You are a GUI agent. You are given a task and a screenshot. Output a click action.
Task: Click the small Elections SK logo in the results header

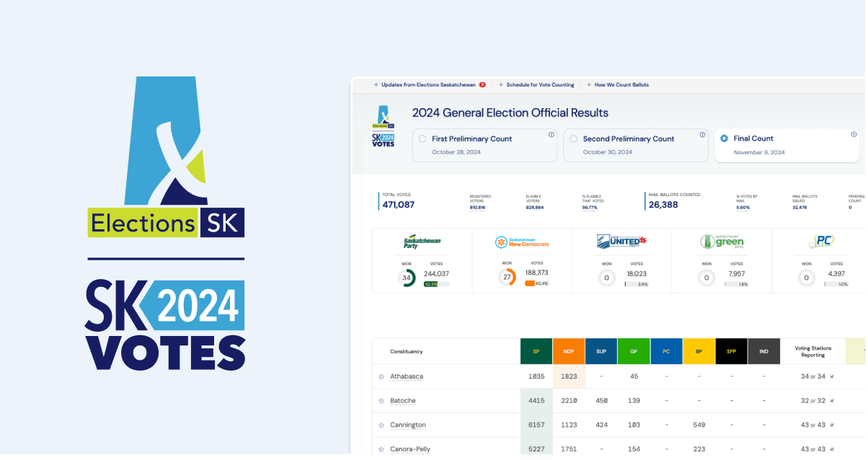(383, 117)
